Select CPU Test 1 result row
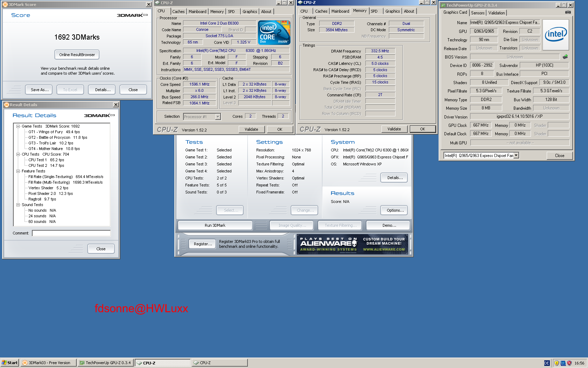The image size is (588, 368). [x=46, y=160]
